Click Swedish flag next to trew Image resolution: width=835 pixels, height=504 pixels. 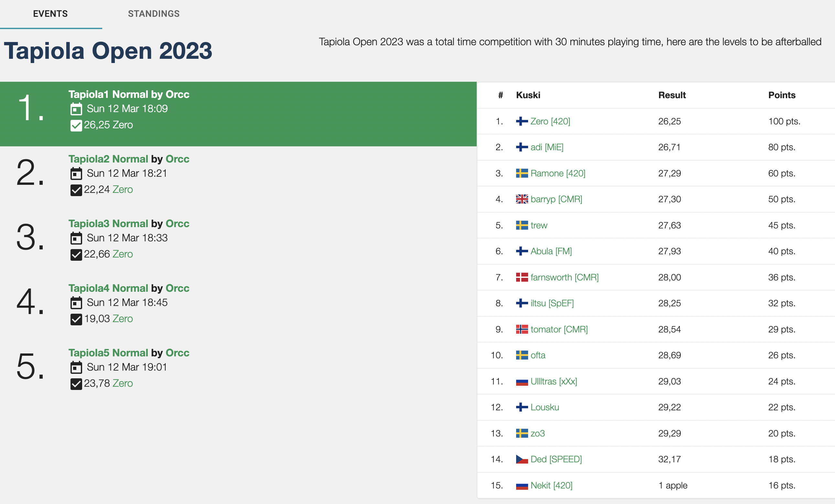[522, 225]
